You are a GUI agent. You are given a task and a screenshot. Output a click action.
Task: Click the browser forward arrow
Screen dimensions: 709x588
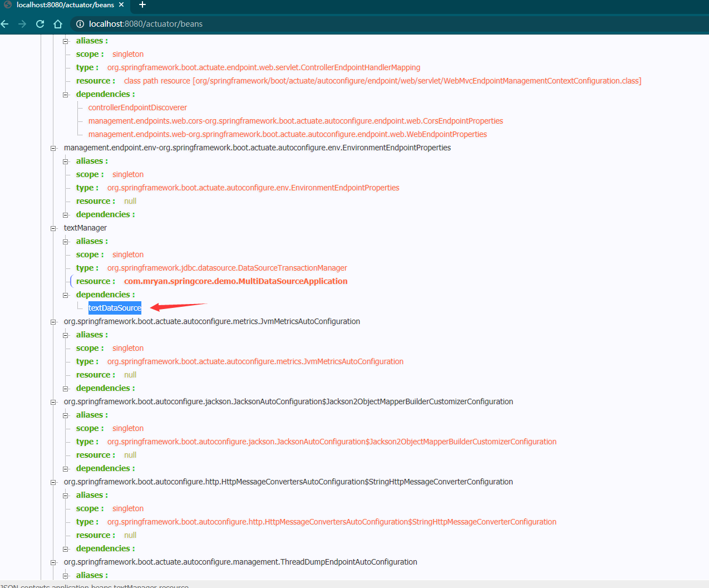pos(22,24)
